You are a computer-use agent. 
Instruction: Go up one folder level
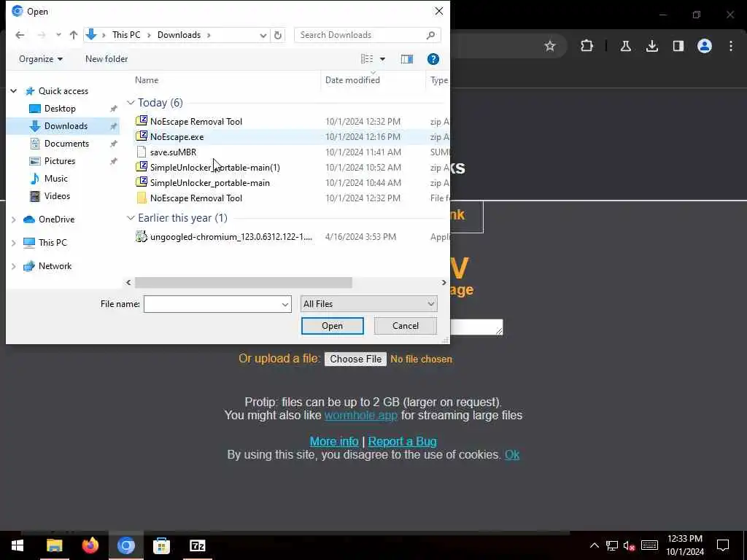click(74, 35)
